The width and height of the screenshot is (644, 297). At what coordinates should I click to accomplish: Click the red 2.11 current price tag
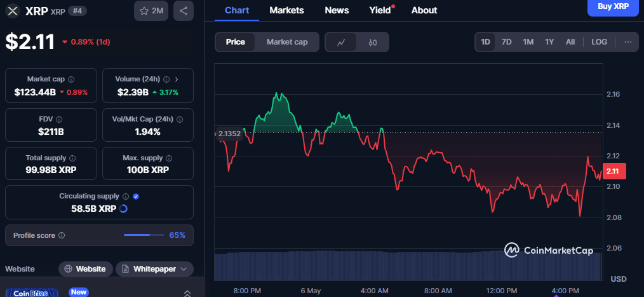click(x=615, y=170)
